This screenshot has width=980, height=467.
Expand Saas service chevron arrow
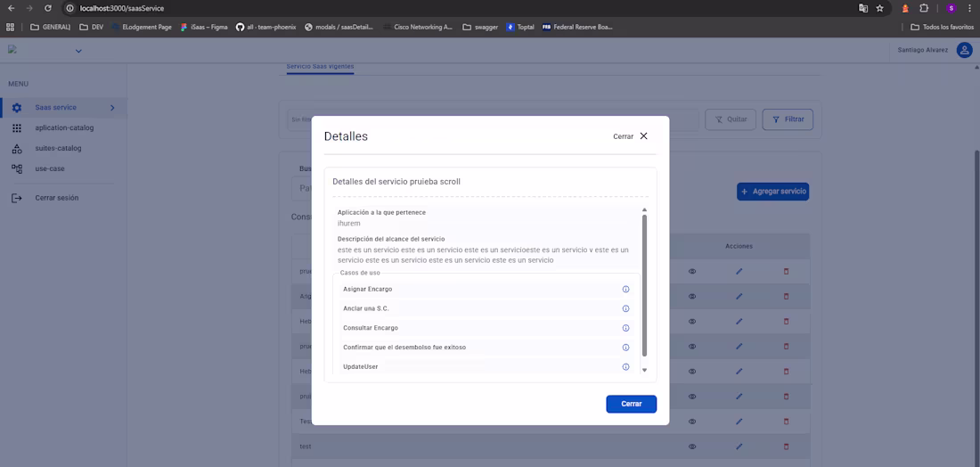click(x=112, y=108)
